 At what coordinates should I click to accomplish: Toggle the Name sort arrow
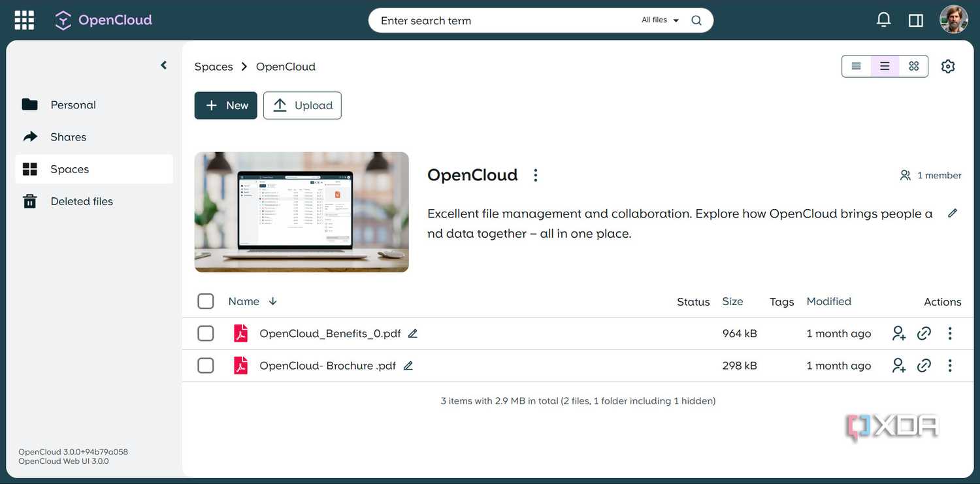click(x=273, y=301)
